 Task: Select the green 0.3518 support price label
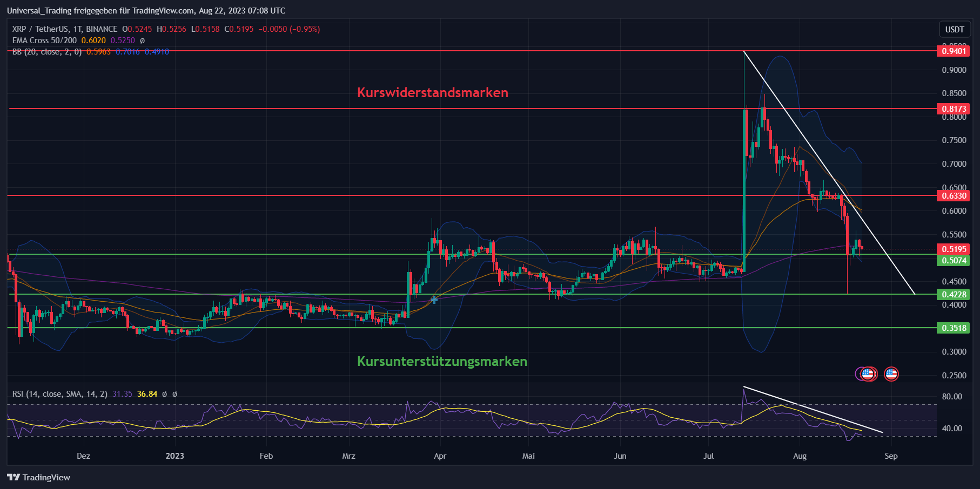click(x=954, y=328)
